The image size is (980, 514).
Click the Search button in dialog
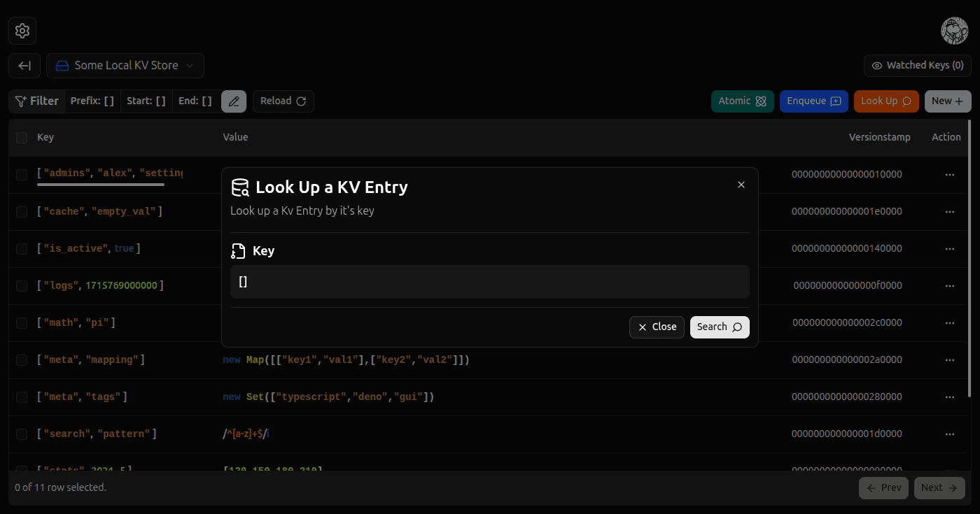(720, 327)
